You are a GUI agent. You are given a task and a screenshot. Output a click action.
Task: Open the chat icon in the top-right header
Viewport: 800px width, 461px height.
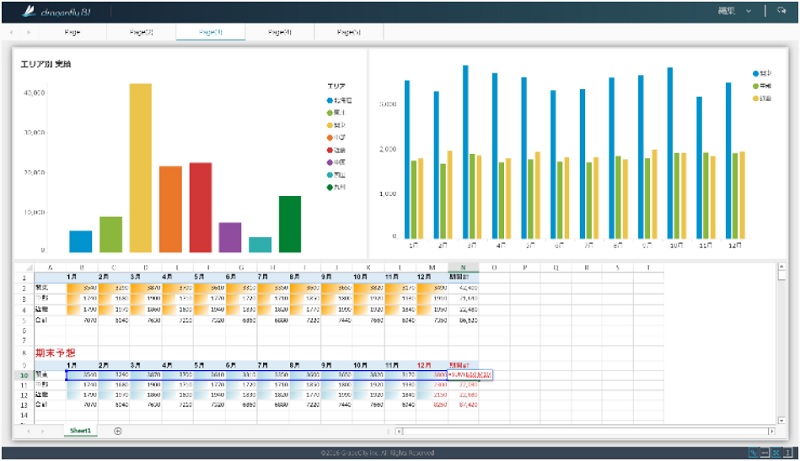781,11
